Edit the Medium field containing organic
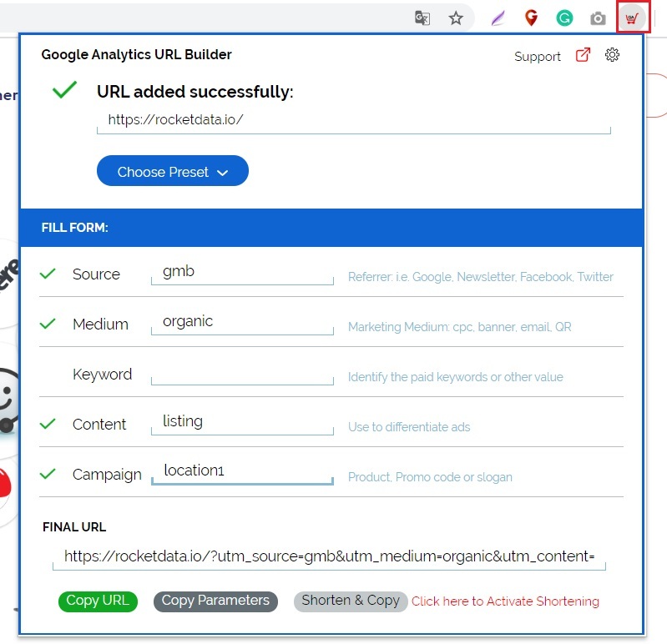Viewport: 667px width, 644px height. point(242,323)
